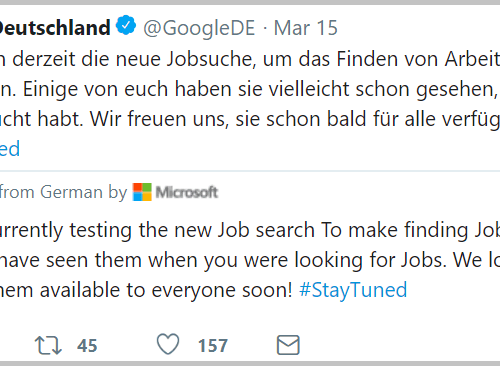500x366 pixels.
Task: Open the #StayTuned hashtag
Action: pos(353,290)
